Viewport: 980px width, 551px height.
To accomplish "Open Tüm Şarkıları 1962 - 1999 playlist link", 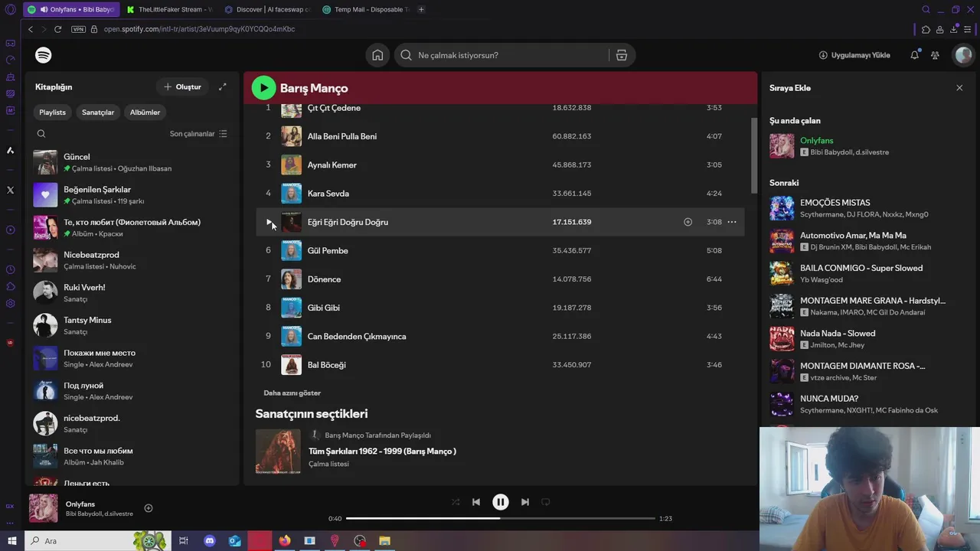I will tap(382, 452).
